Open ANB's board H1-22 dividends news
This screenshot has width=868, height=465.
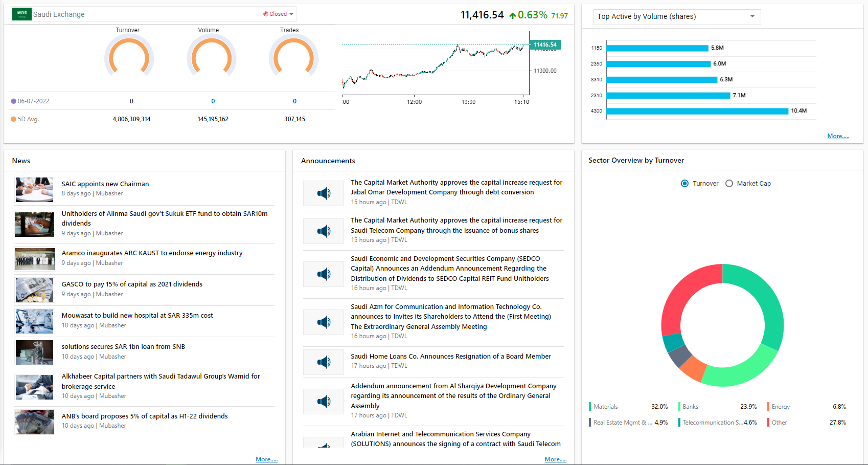click(x=145, y=416)
